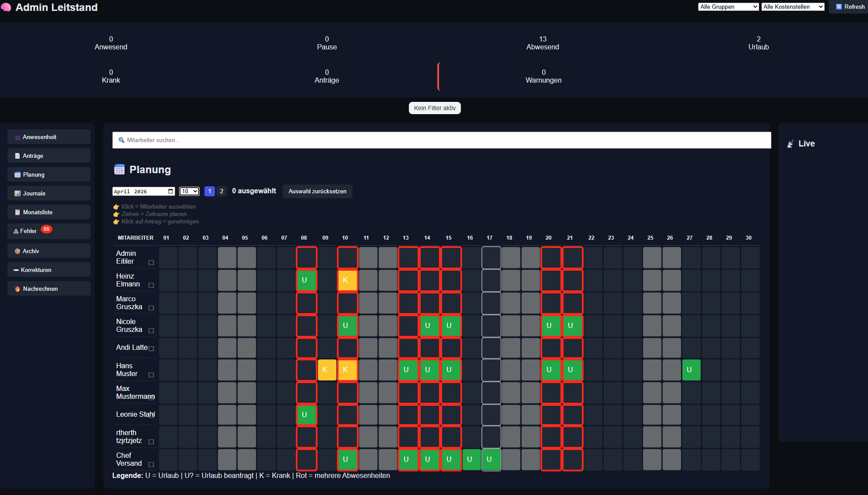Open the Alle Gruppen dropdown

click(x=728, y=7)
